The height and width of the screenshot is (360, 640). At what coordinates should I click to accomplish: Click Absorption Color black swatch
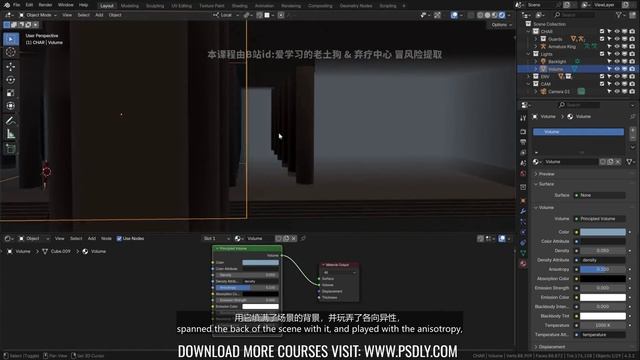[x=603, y=279]
